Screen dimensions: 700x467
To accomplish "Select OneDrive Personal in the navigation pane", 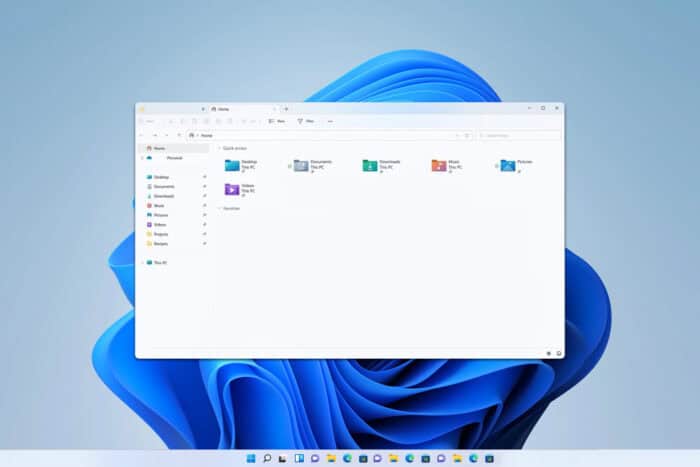I will click(174, 158).
